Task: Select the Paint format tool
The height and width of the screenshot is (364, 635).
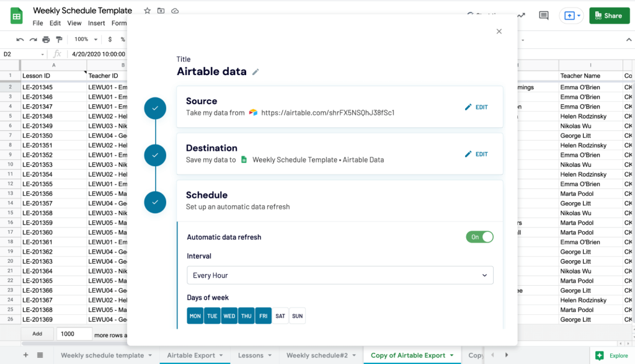Action: coord(60,38)
